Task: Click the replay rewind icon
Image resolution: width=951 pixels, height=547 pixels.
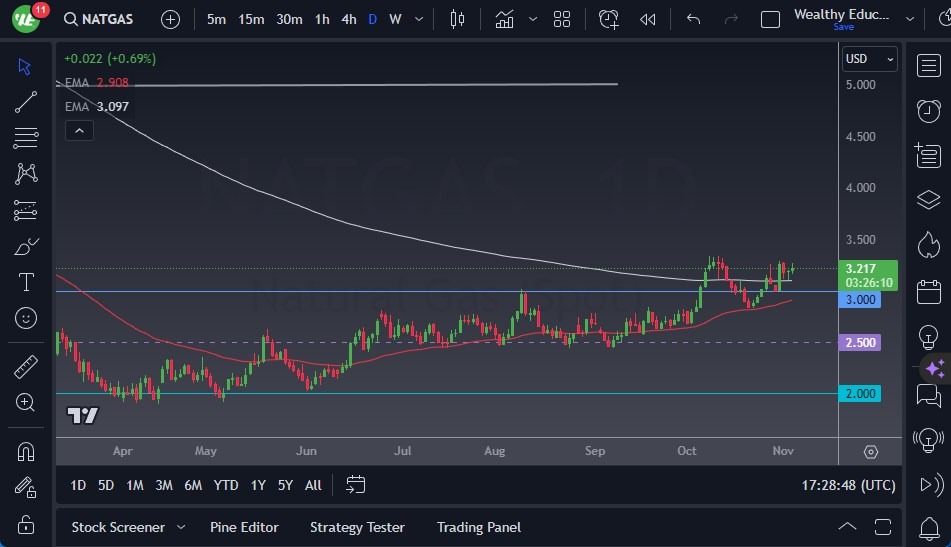Action: point(647,19)
